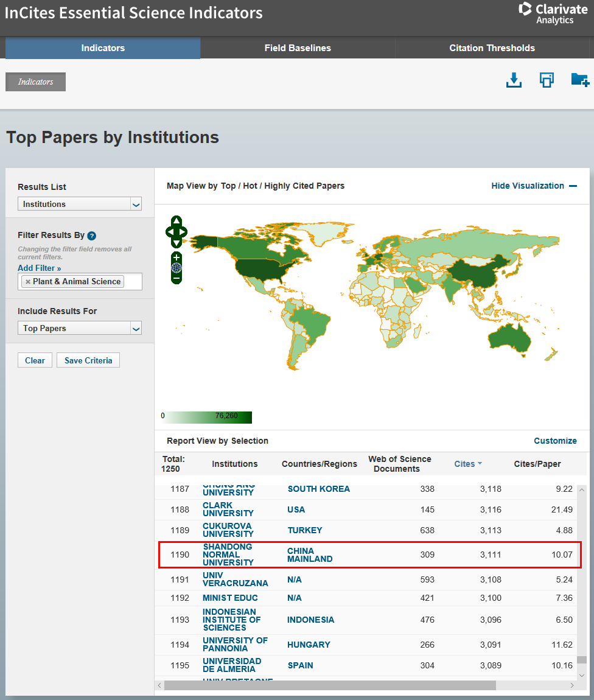Pan the map left with arrow control

170,232
